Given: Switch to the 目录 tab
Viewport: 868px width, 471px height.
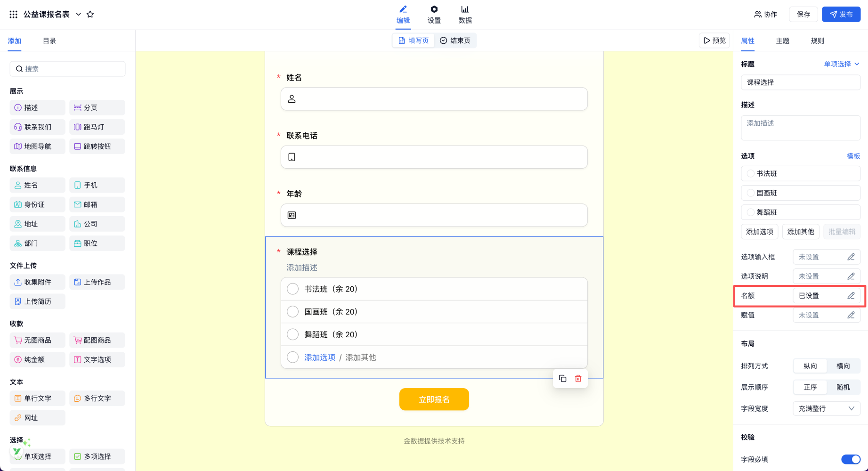Looking at the screenshot, I should 49,41.
